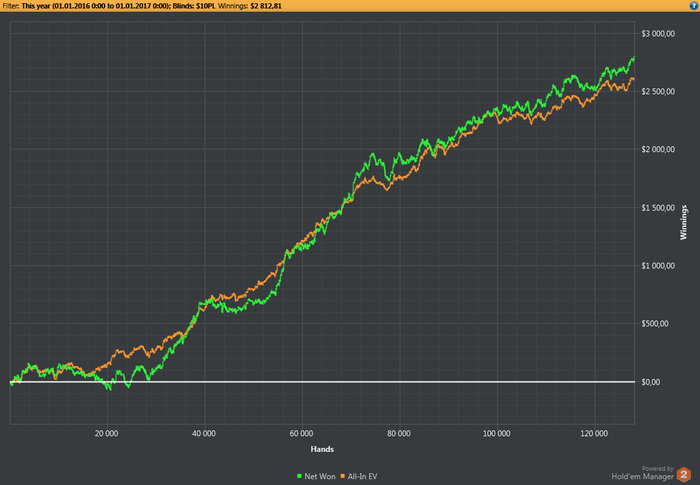Click the $1 000,00 y-axis label
The height and width of the screenshot is (485, 700).
[x=658, y=266]
